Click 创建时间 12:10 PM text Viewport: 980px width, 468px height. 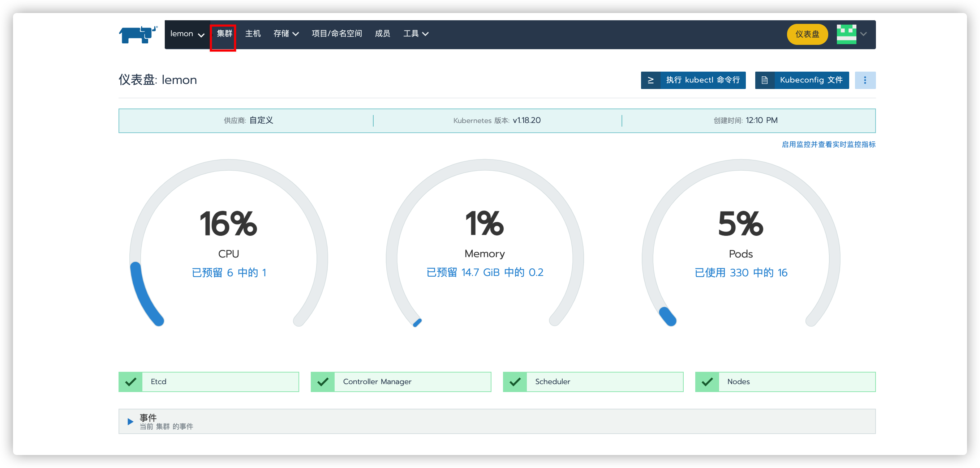745,120
